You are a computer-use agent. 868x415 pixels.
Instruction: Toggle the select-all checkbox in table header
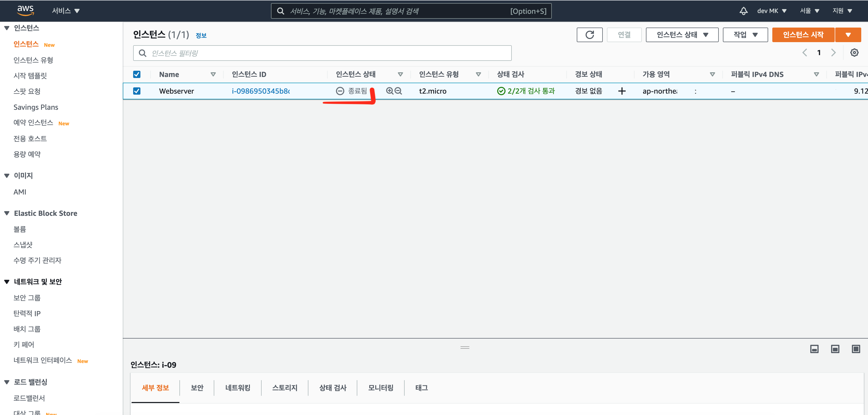point(137,74)
